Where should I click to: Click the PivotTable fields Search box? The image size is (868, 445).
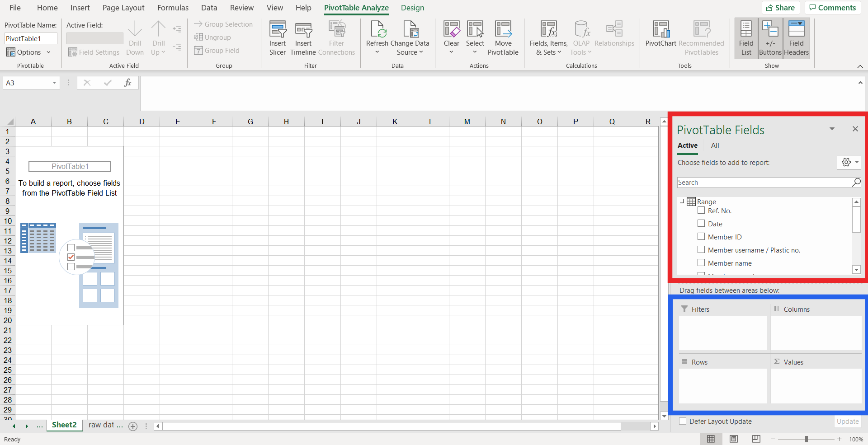tap(764, 183)
